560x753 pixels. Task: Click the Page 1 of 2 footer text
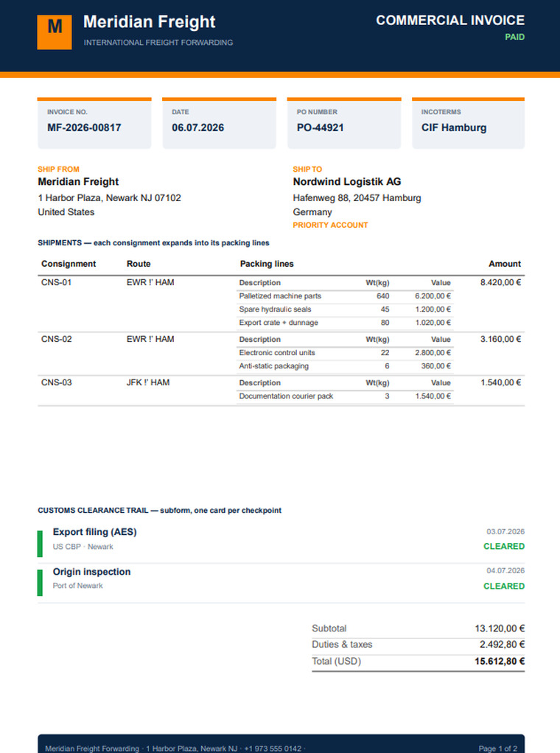[x=497, y=748]
